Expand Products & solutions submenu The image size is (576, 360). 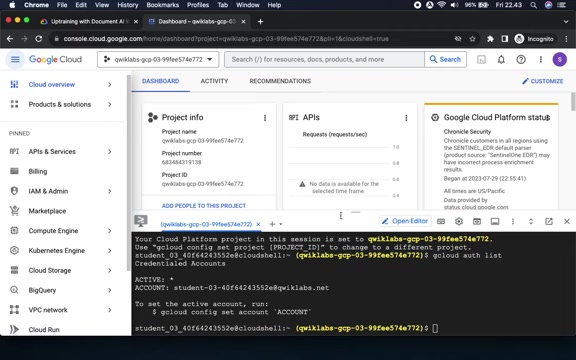(x=109, y=104)
